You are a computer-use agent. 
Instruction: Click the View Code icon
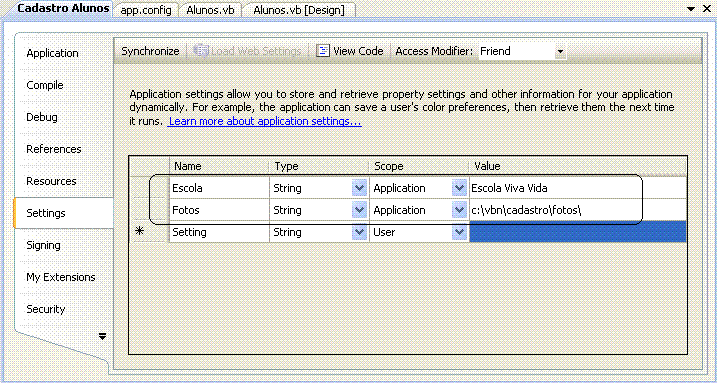(324, 51)
